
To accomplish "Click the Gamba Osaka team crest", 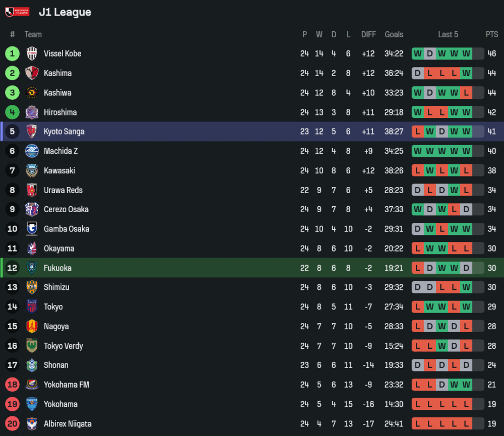I will pos(32,229).
